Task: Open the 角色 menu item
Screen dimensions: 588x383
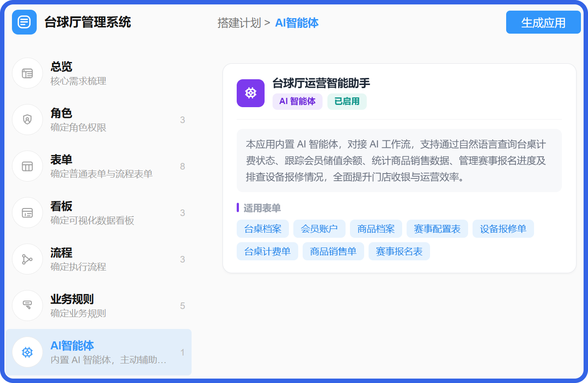Action: point(98,120)
